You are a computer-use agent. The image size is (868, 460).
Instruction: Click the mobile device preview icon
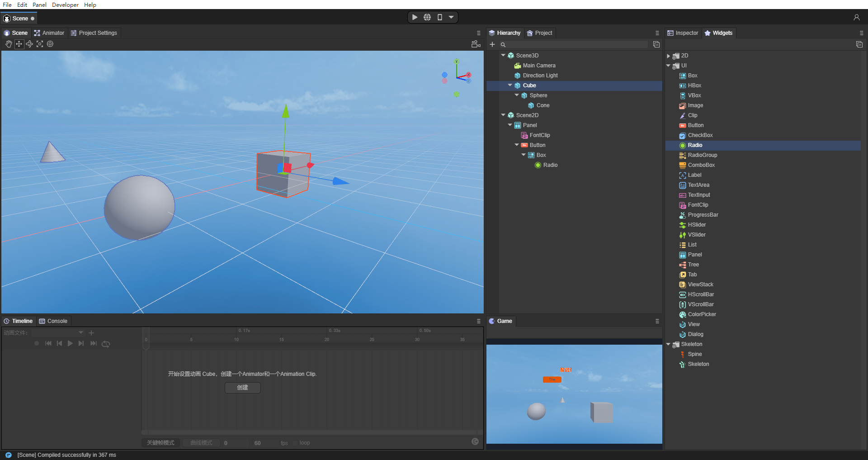(439, 17)
